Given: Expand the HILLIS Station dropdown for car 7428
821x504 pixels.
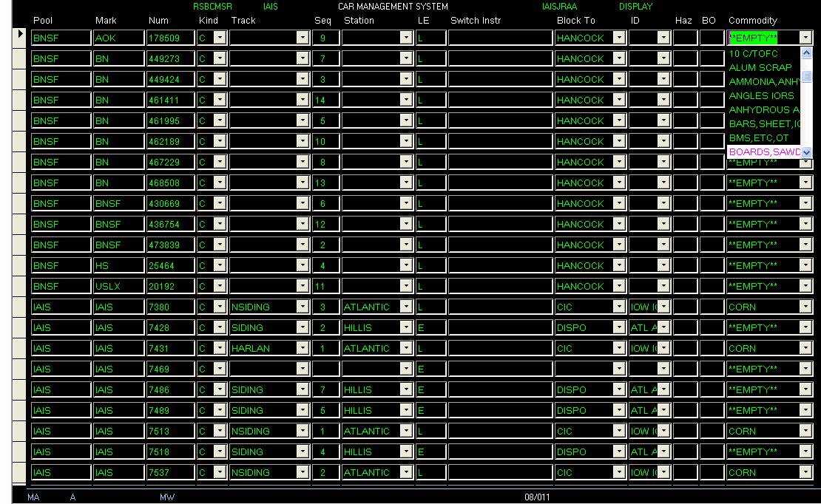Looking at the screenshot, I should (x=406, y=327).
